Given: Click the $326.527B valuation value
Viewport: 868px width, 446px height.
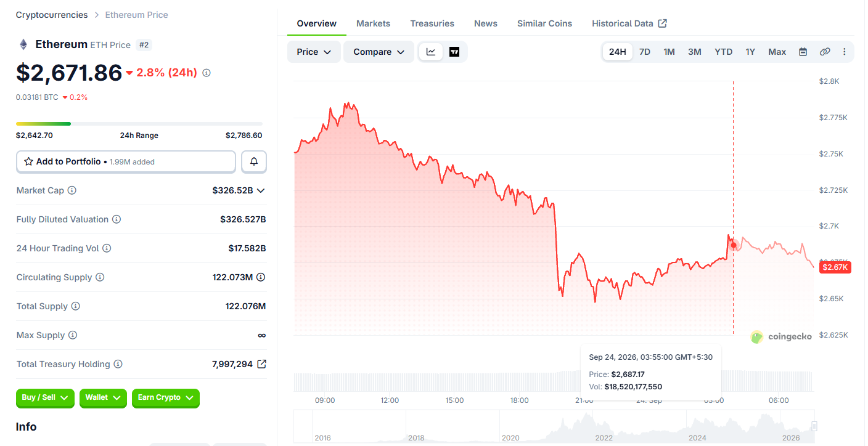Looking at the screenshot, I should [x=243, y=219].
